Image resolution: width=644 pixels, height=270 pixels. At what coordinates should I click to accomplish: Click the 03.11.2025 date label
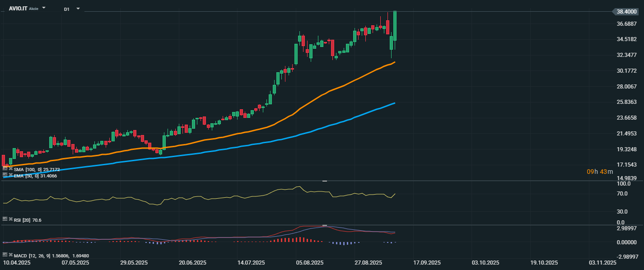coord(602,262)
